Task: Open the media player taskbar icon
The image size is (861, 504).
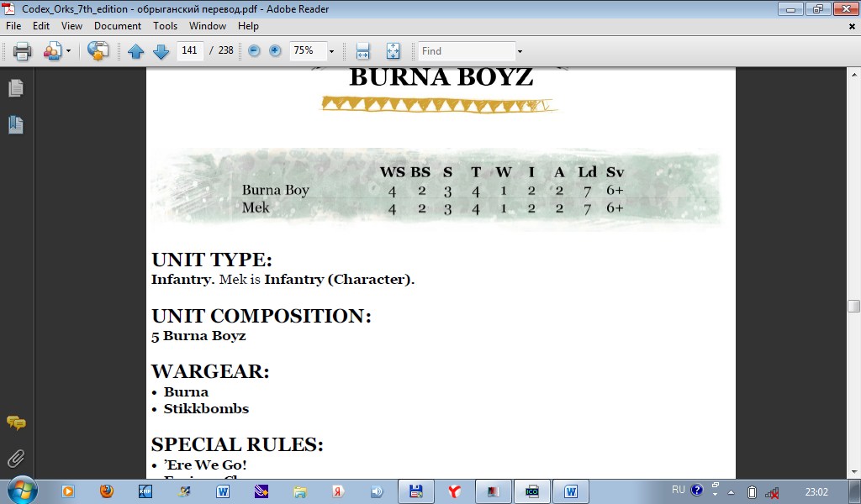Action: tap(68, 491)
